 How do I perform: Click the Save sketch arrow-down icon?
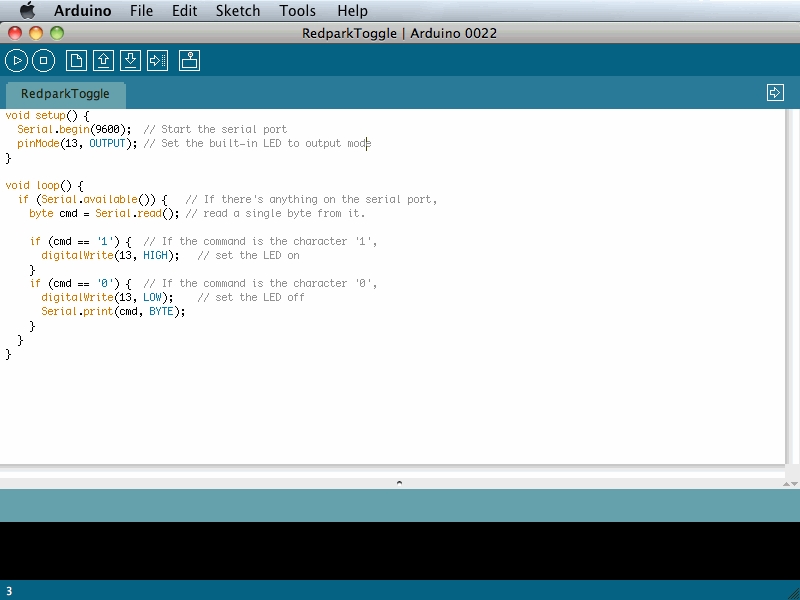pyautogui.click(x=131, y=61)
